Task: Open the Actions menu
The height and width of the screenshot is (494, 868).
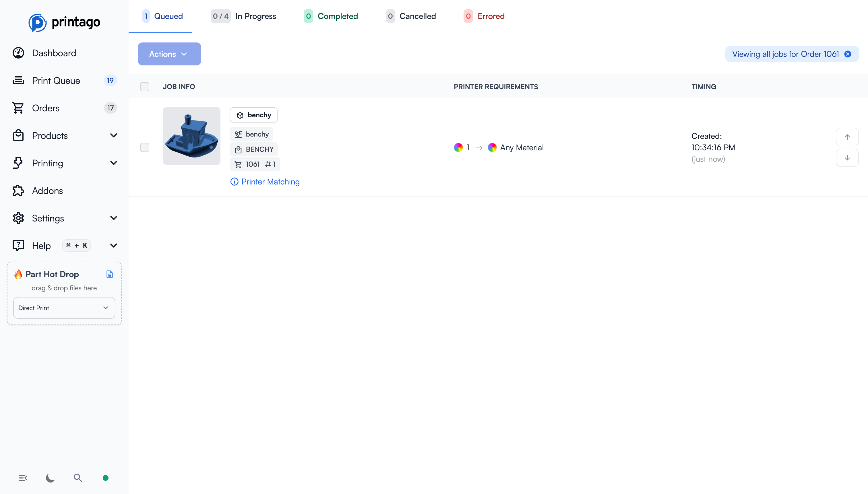Action: (169, 54)
